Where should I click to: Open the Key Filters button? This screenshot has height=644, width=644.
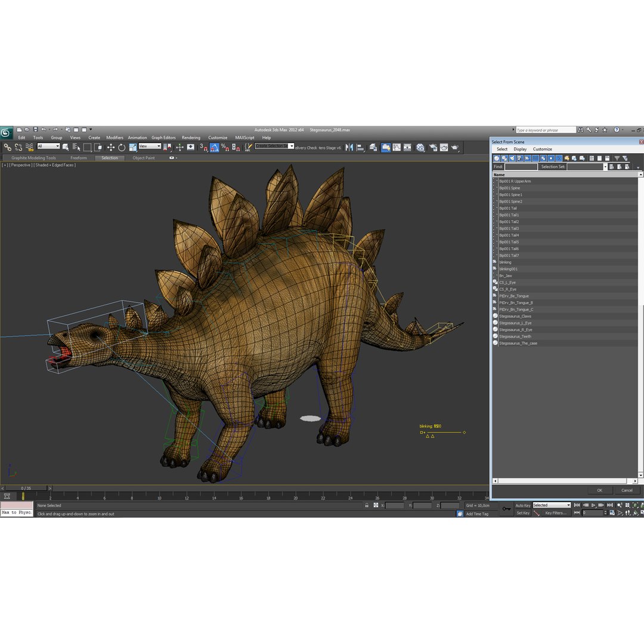[555, 513]
